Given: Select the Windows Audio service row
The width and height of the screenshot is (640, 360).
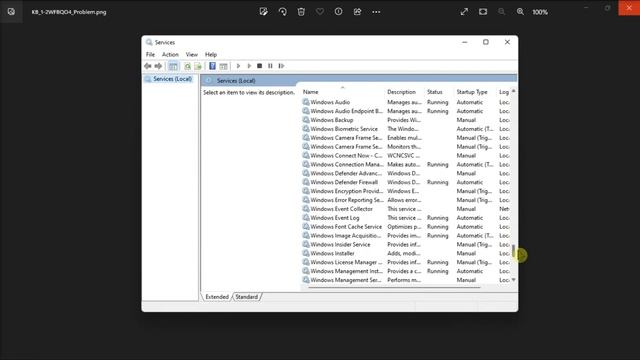Looking at the screenshot, I should click(406, 102).
